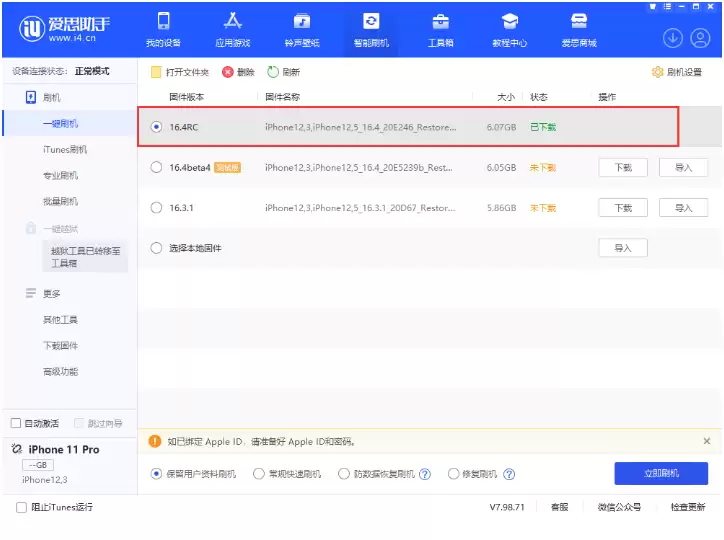Click help icon next to 防数据恢复刷机
This screenshot has width=724, height=540.
click(425, 474)
